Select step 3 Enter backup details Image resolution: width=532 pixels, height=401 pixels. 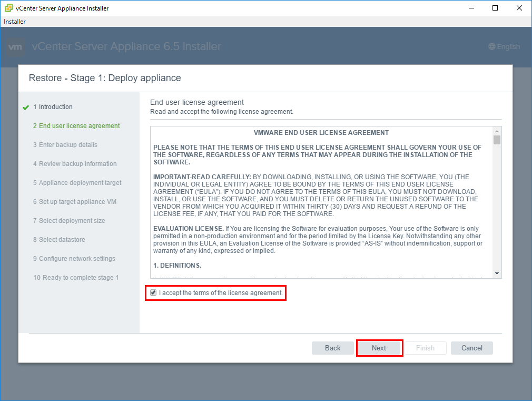pos(65,145)
